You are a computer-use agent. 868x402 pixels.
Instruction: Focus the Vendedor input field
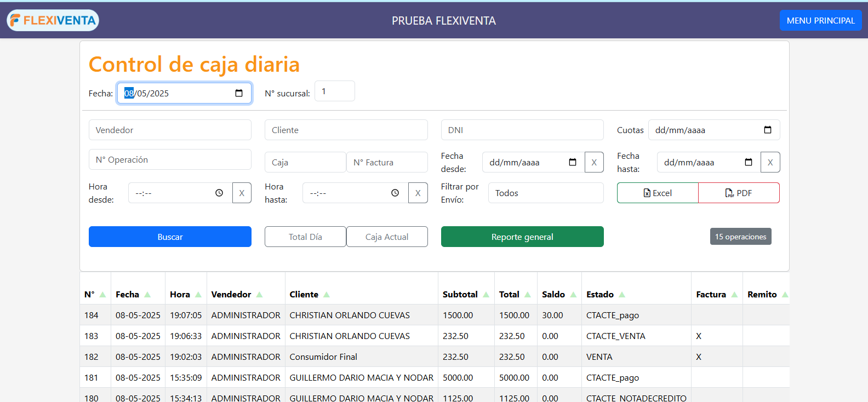click(x=170, y=130)
